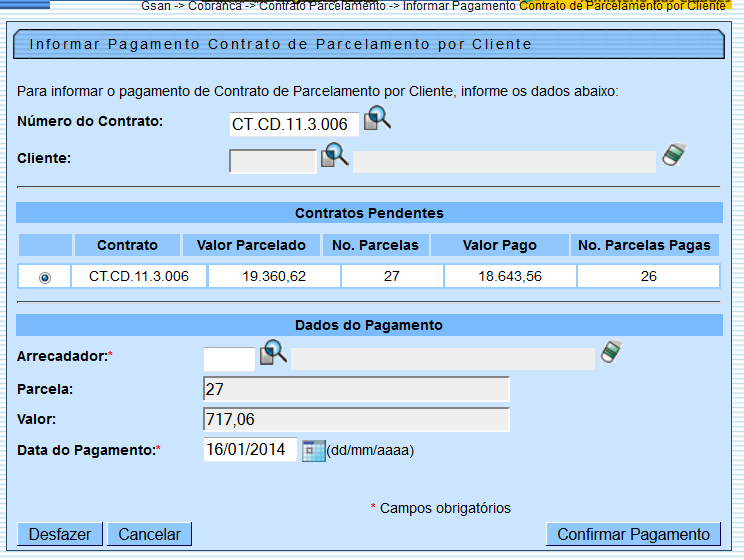Image resolution: width=744 pixels, height=560 pixels.
Task: Clear the Arrecadador field with the eraser icon
Action: pyautogui.click(x=612, y=352)
